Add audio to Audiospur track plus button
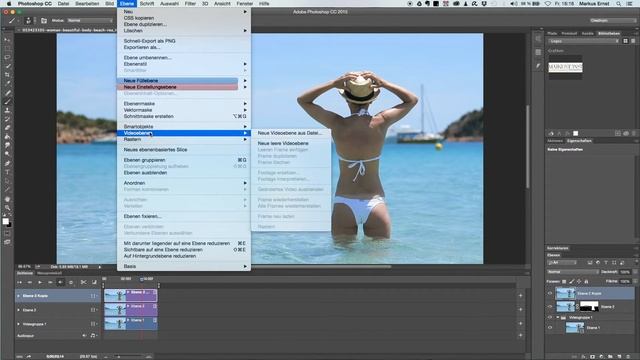This screenshot has height=360, width=640. tap(520, 336)
